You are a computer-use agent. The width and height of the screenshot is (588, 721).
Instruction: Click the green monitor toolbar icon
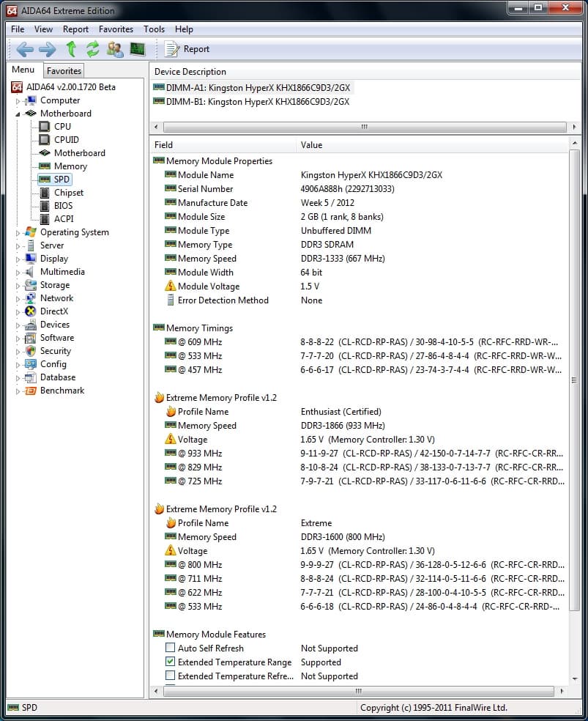click(138, 49)
